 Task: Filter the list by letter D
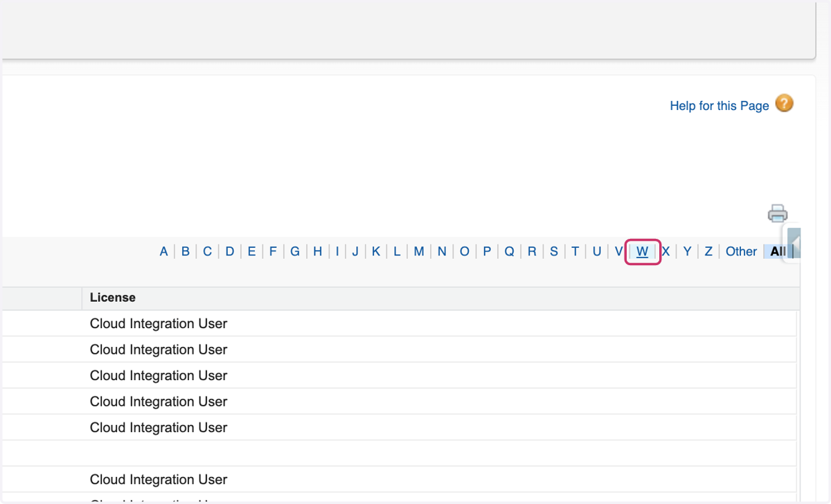pos(230,251)
